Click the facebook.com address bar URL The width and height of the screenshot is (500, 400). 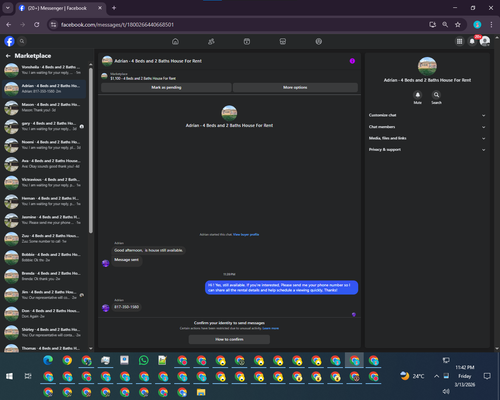(x=117, y=25)
